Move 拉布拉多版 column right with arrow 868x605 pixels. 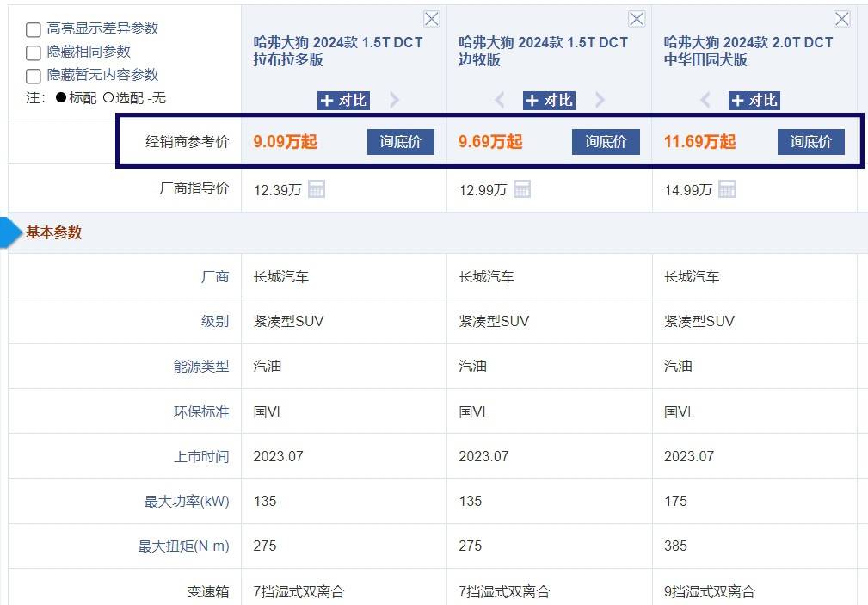click(394, 101)
